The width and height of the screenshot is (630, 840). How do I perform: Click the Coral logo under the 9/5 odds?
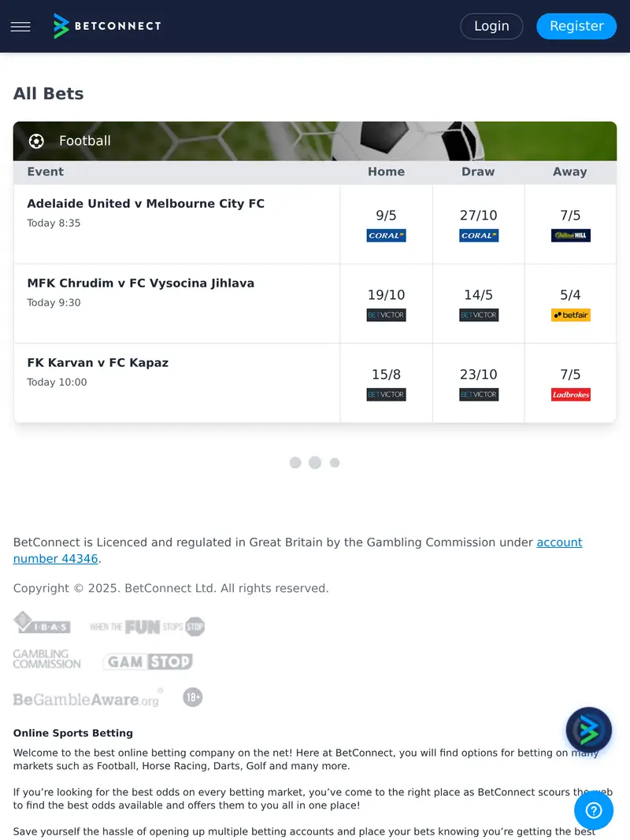(x=386, y=235)
